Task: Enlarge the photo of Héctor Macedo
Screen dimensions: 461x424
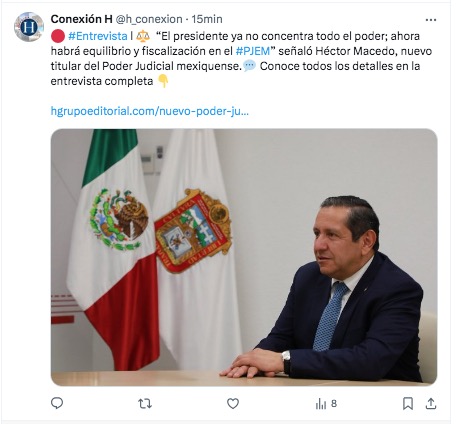Action: tap(244, 257)
